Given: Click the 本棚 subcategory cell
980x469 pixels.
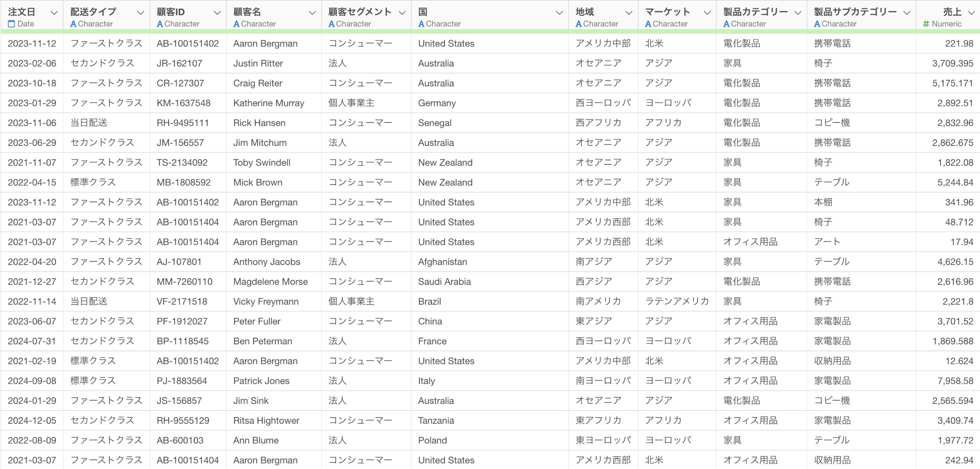Looking at the screenshot, I should (823, 202).
